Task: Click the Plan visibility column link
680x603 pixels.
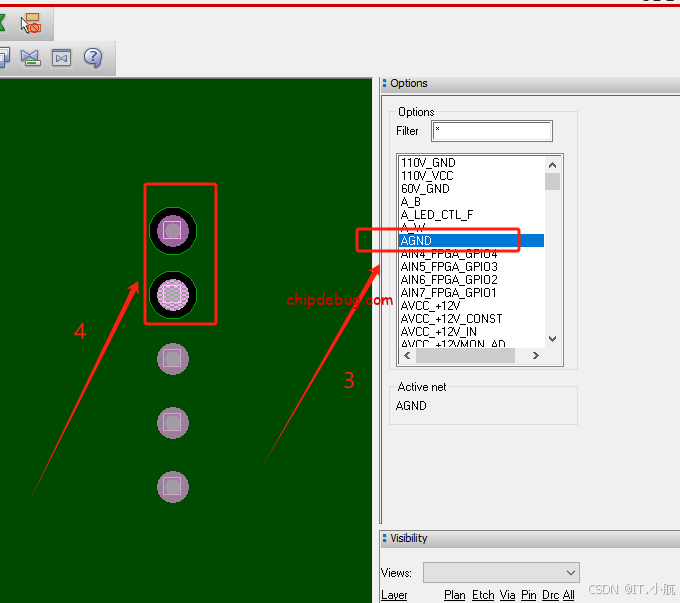Action: pos(454,595)
